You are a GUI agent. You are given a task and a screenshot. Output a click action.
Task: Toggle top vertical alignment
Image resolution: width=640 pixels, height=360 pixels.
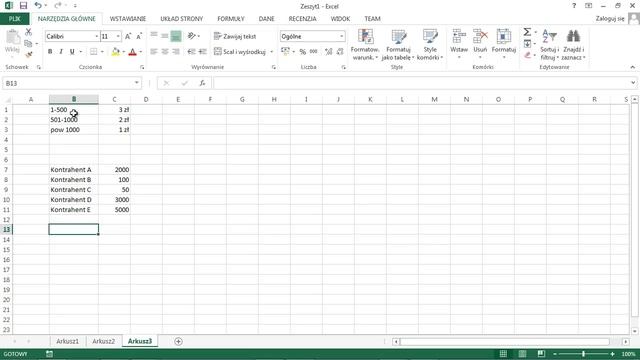[x=153, y=36]
